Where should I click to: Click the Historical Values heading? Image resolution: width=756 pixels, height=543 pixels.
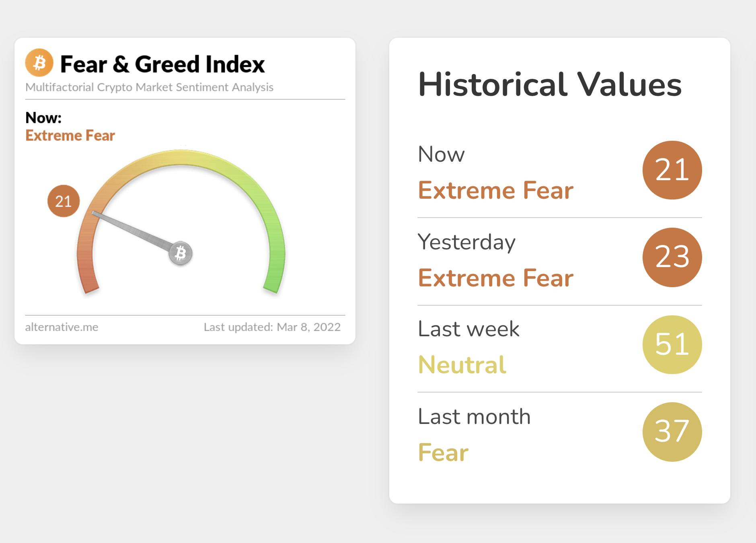(x=550, y=84)
